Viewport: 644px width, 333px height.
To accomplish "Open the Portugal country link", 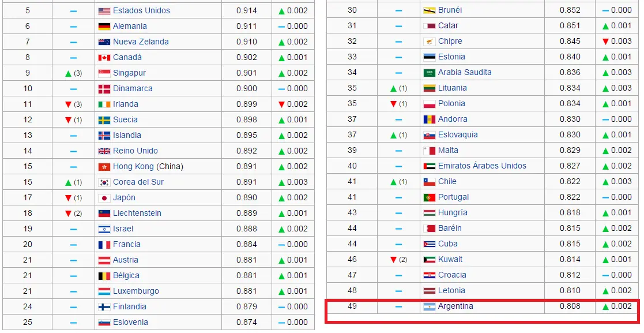I will tap(454, 197).
